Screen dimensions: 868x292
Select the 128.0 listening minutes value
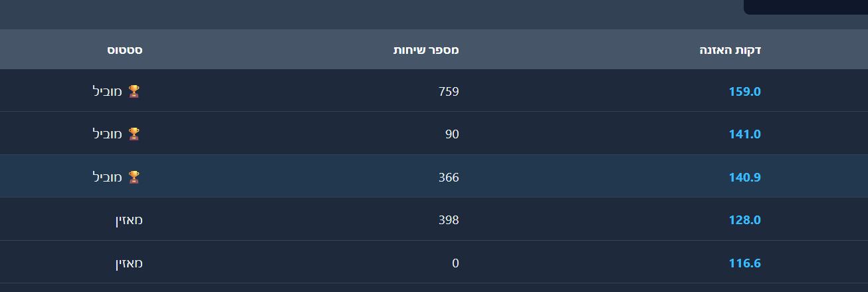tap(744, 219)
